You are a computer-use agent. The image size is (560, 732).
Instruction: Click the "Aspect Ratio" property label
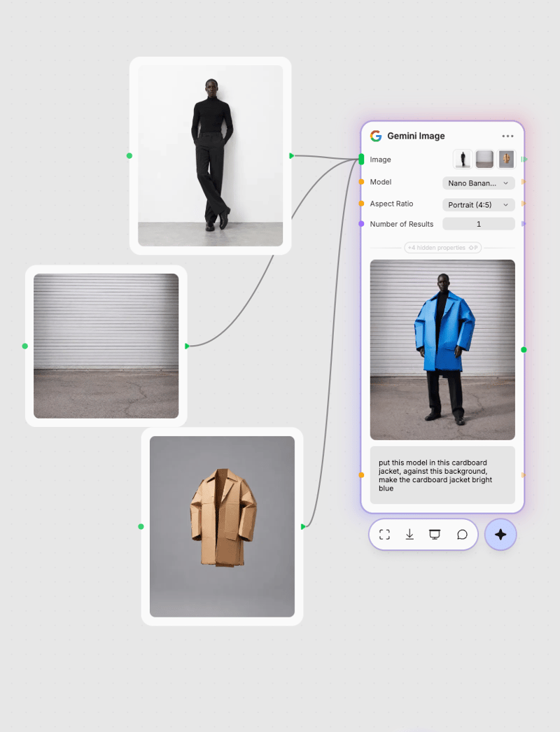coord(391,204)
